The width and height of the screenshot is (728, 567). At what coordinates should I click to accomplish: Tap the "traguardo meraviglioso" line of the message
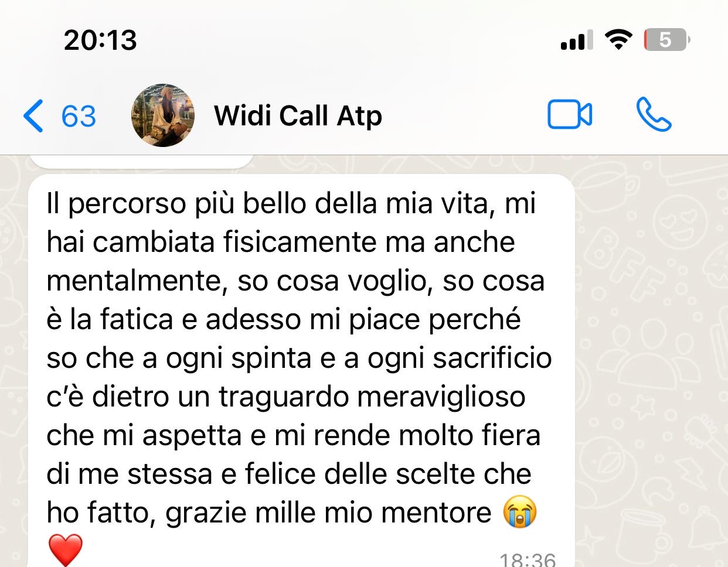tap(372, 397)
